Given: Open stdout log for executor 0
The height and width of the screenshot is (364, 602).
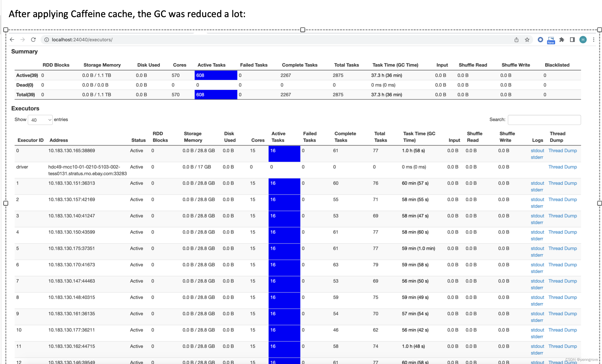Looking at the screenshot, I should coord(537,151).
